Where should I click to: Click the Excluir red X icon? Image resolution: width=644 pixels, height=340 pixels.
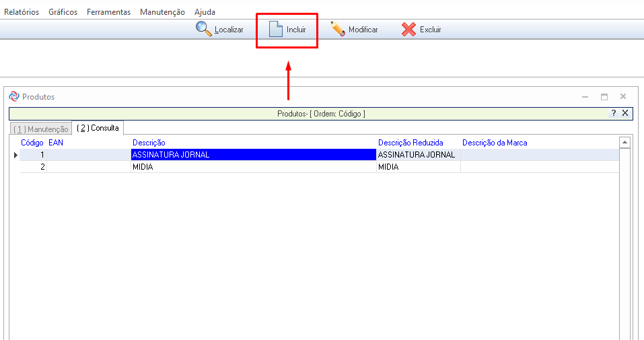coord(408,29)
